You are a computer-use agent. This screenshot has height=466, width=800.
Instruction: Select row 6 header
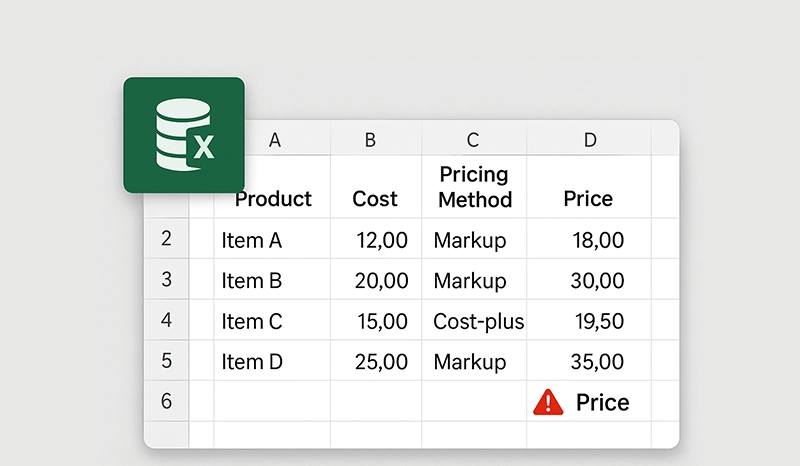tap(166, 401)
